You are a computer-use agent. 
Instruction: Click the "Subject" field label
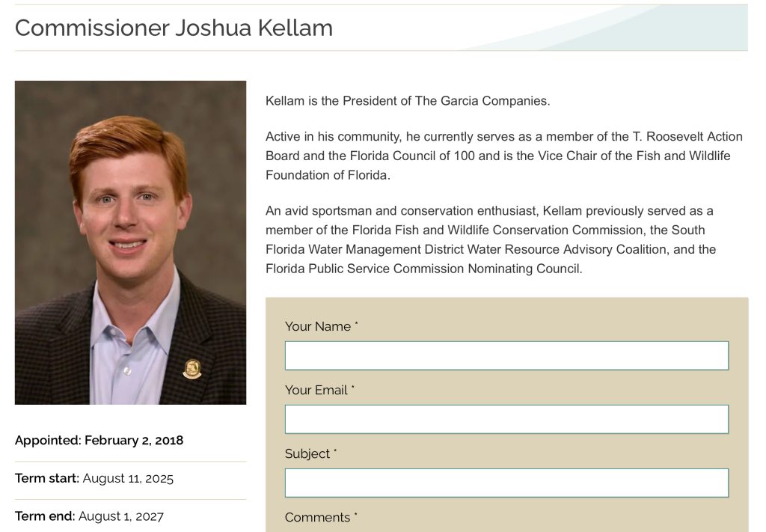307,453
